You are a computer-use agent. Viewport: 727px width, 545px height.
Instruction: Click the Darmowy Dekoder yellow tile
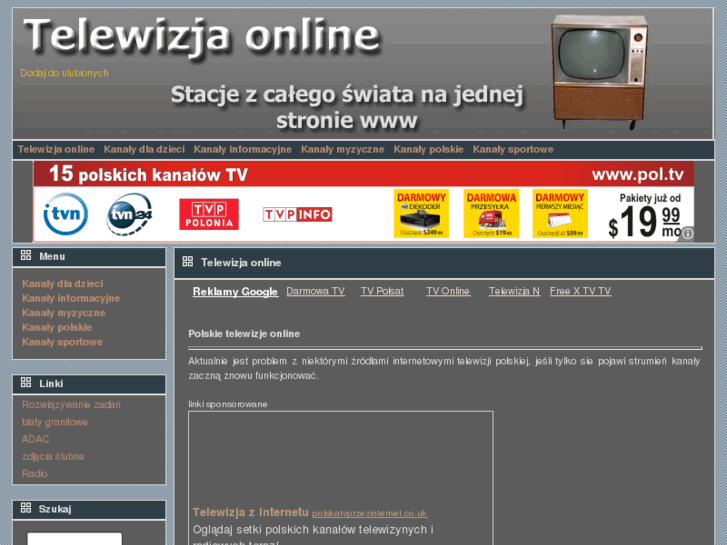[x=421, y=213]
